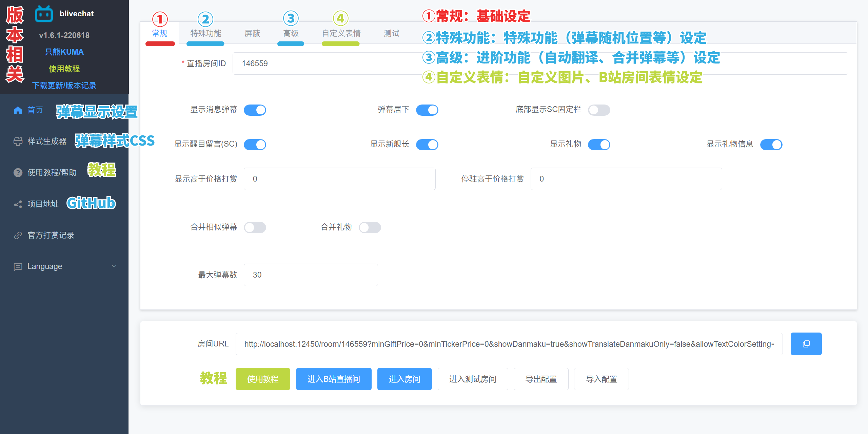Expand the Language submenu chevron

point(114,266)
